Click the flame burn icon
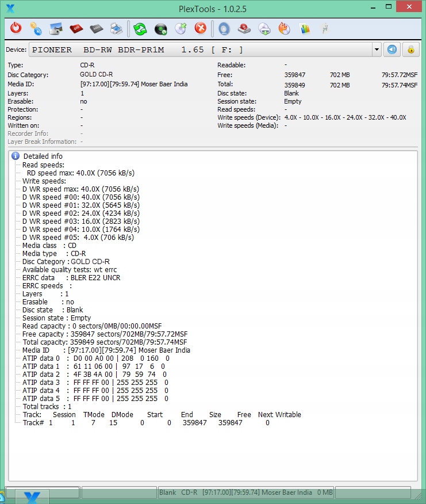 pyautogui.click(x=284, y=28)
